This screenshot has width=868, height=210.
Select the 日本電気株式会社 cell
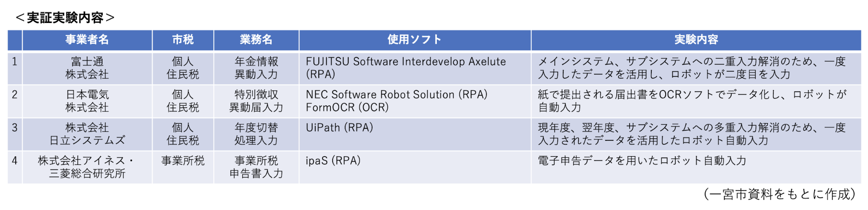87,101
